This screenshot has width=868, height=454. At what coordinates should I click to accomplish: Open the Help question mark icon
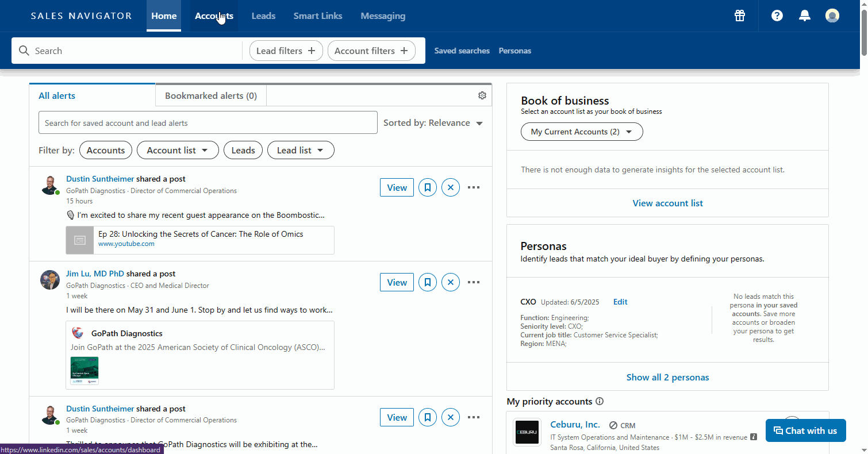[777, 16]
